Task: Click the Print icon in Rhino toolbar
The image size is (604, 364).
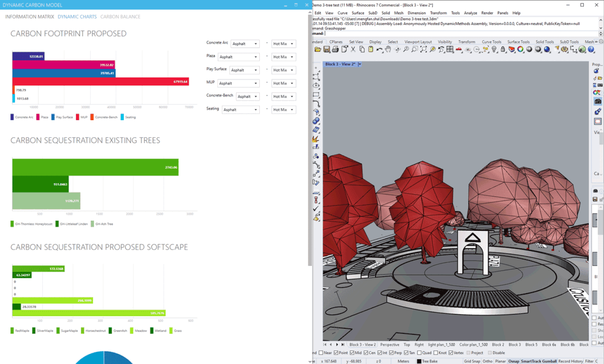Action: (x=335, y=49)
